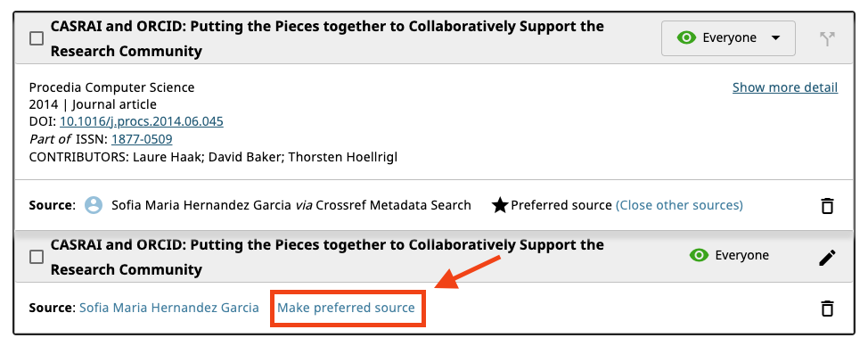Screen dimensions: 868x346
Task: Check the first CASRAI and ORCID work
Action: (x=37, y=38)
